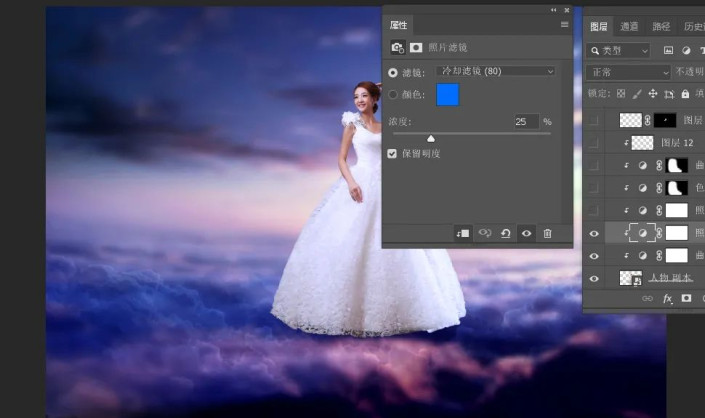Uncheck the 保留明度 checkbox
705x418 pixels.
[392, 154]
